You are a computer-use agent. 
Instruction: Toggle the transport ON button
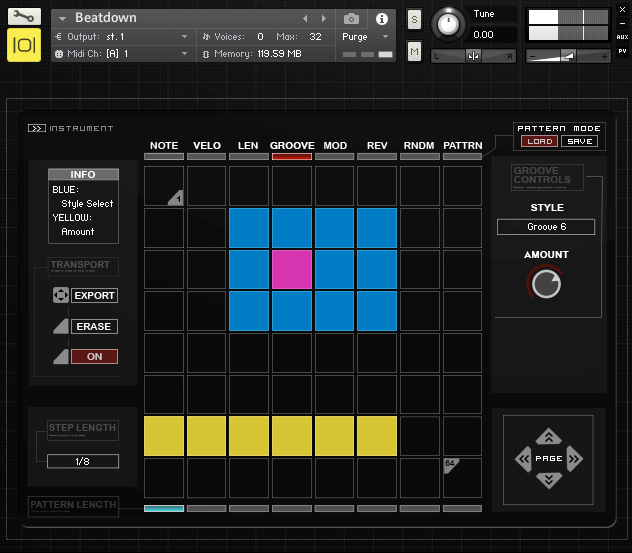pos(94,357)
